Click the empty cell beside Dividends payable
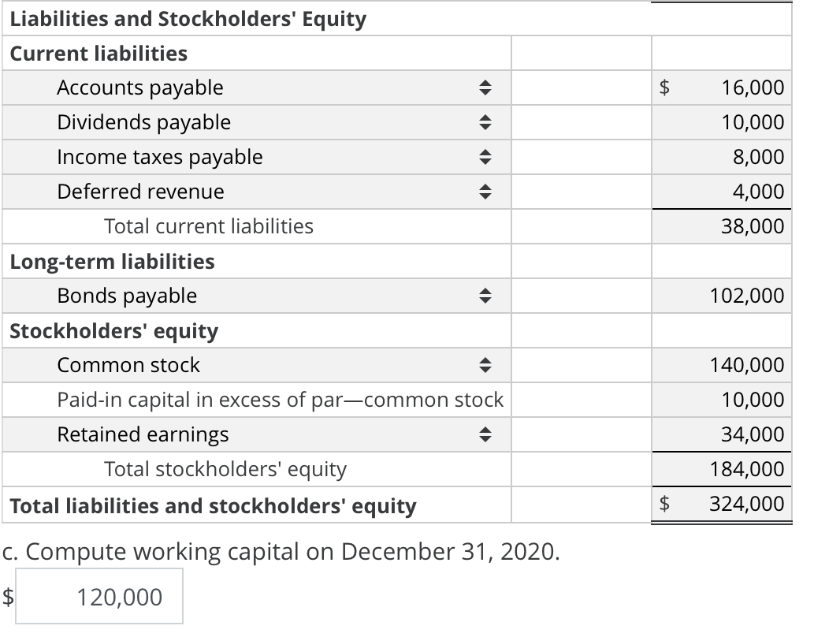The image size is (840, 637). point(582,122)
